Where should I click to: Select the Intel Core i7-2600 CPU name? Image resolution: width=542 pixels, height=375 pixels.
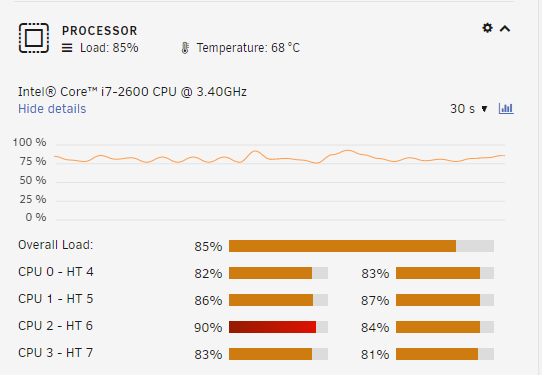coord(132,92)
